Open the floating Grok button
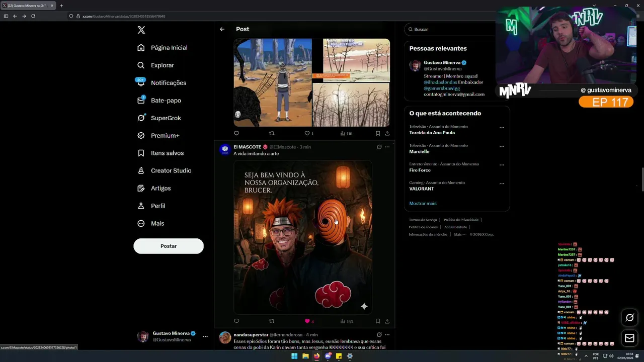The width and height of the screenshot is (644, 362). pos(629,318)
